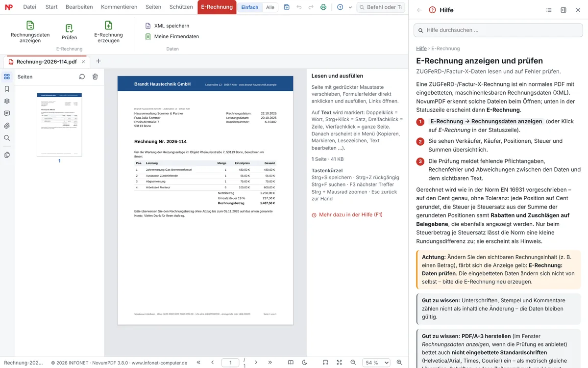Zoom out with the minus magnifier

(353, 363)
